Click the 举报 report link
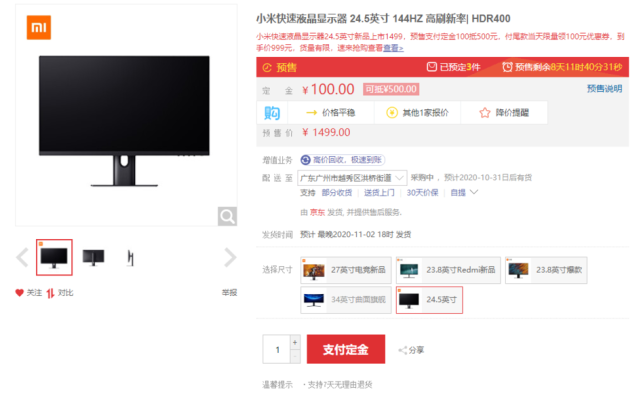Viewport: 641px width, 406px height. (x=229, y=292)
